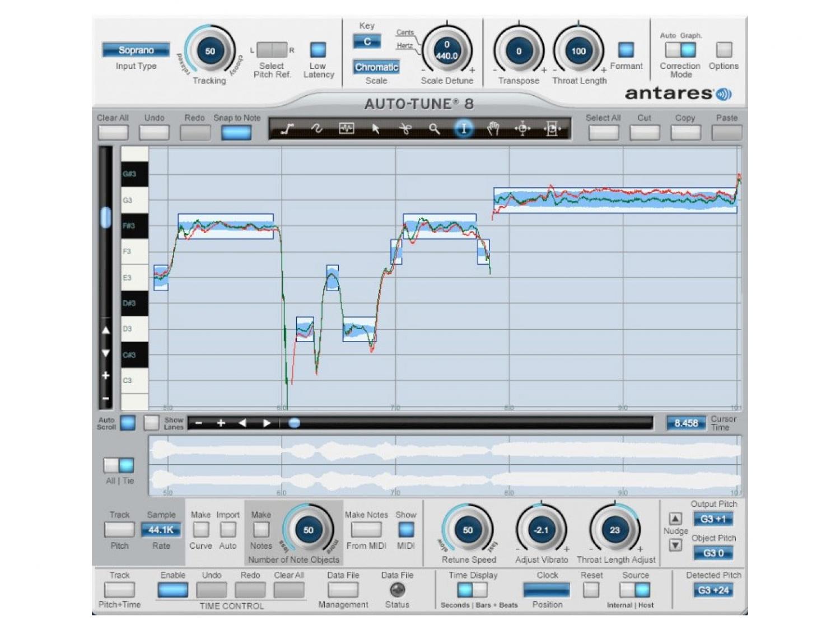Select the Line drawing tool
This screenshot has width=840, height=630.
click(287, 129)
